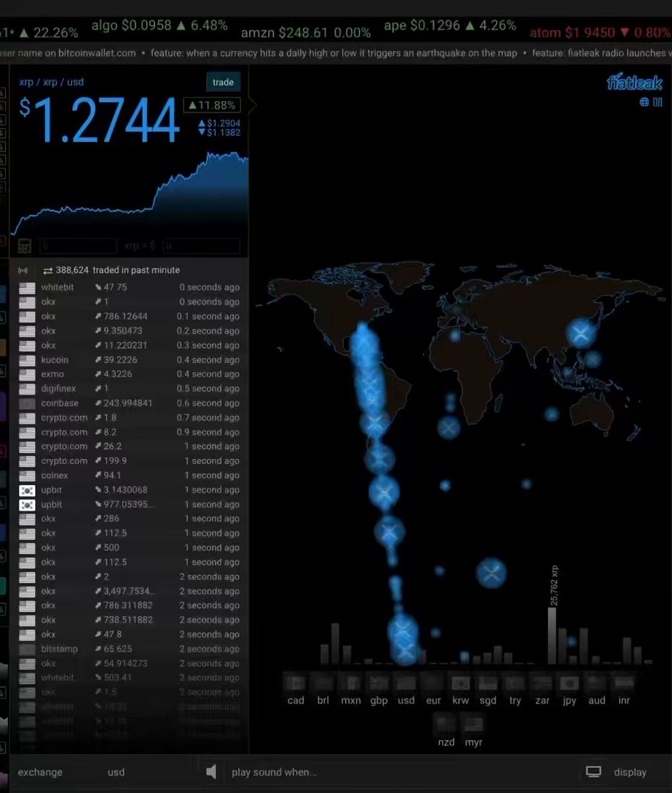The image size is (672, 793).
Task: Select the kucoin 39.2226 trade row
Action: point(130,360)
